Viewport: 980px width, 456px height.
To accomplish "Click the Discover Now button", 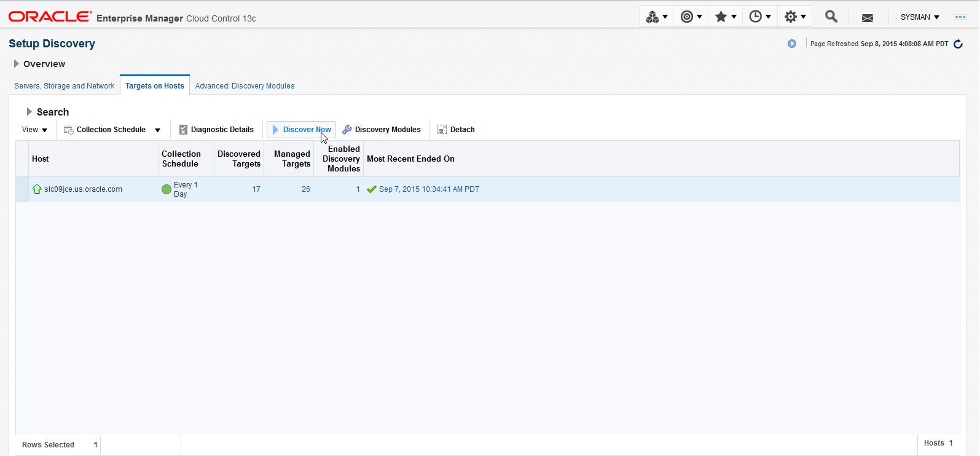I will pyautogui.click(x=301, y=130).
